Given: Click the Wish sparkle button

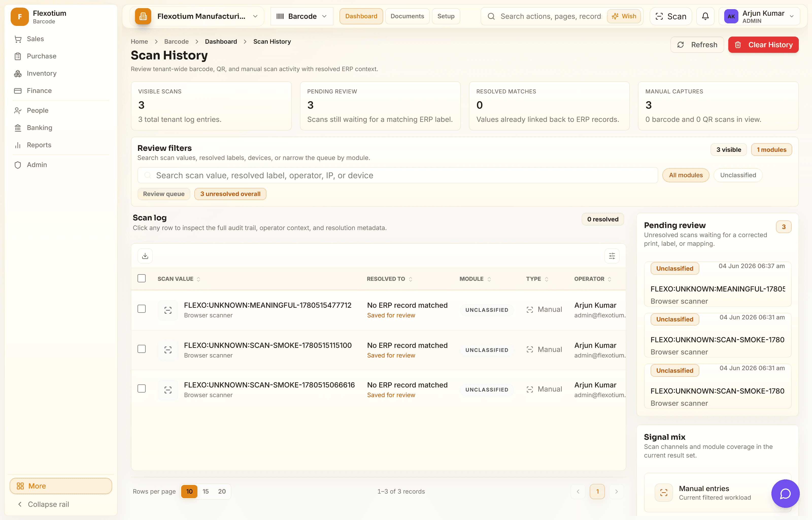Looking at the screenshot, I should coord(624,16).
